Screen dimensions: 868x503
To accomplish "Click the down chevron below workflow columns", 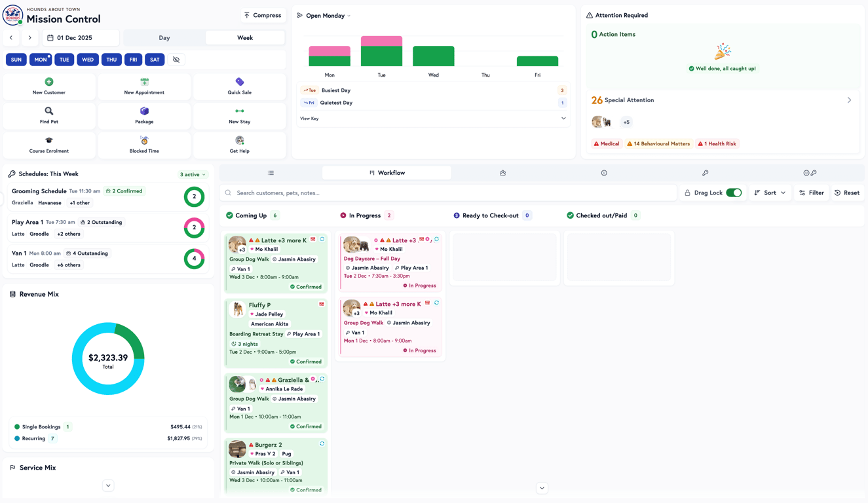I will (x=542, y=488).
